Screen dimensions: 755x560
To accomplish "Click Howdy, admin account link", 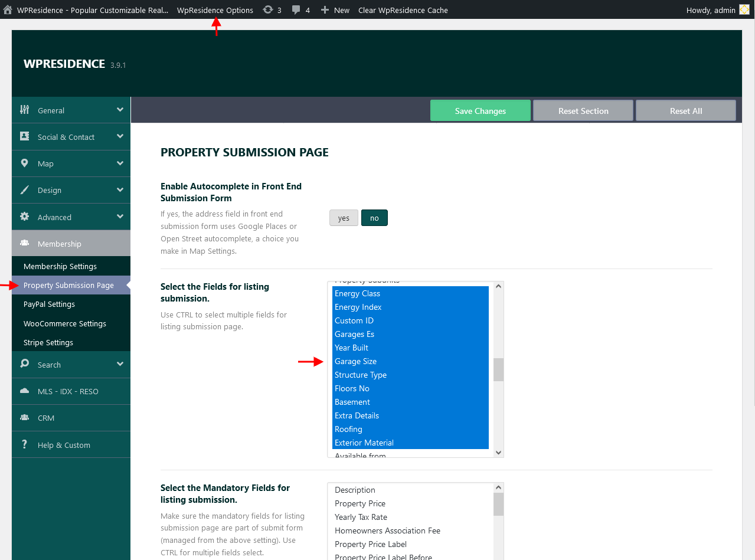I will coord(711,10).
